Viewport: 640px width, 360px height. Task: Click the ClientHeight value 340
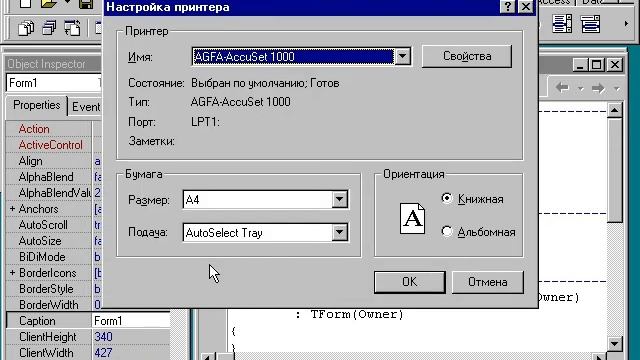tap(103, 337)
